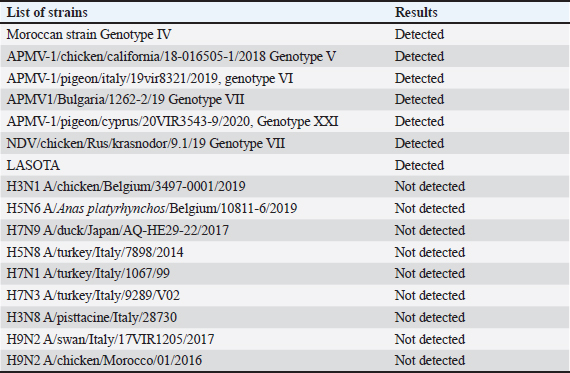Click the H3N1 A/chicken/Belgium strain entry
Screen dimensions: 570x373
coord(126,186)
